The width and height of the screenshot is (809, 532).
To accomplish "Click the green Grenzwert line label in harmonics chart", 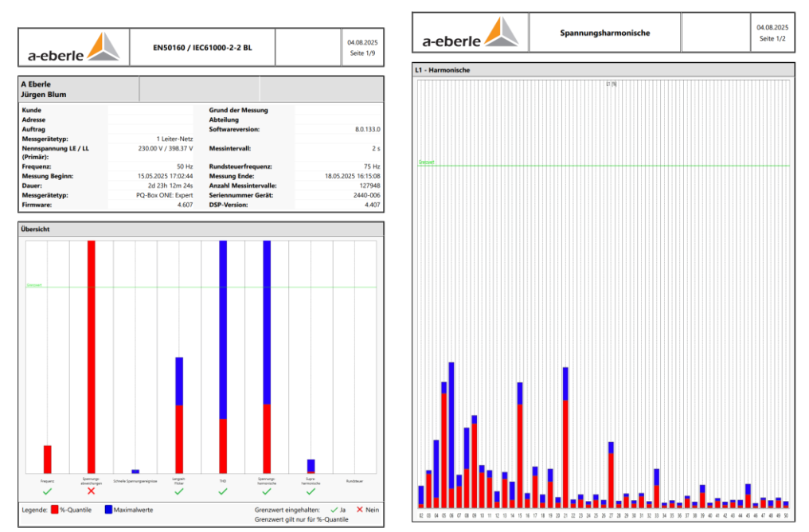I will (x=426, y=162).
